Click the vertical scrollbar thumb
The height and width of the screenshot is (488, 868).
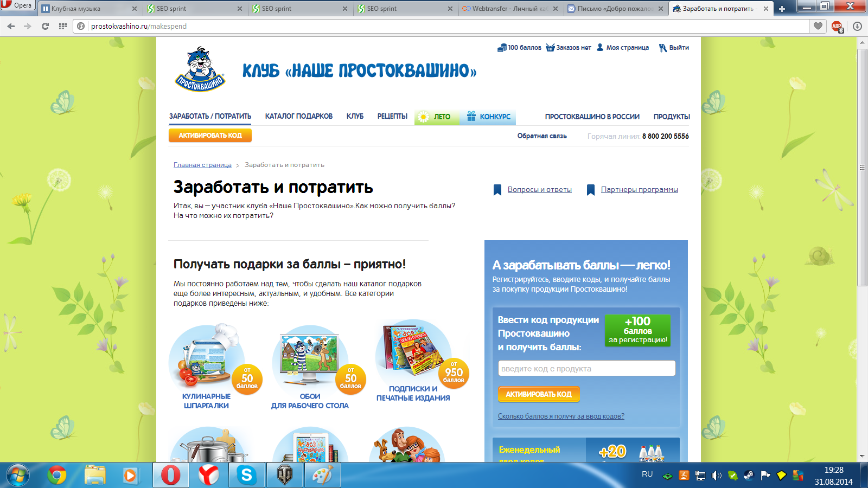[x=862, y=167]
